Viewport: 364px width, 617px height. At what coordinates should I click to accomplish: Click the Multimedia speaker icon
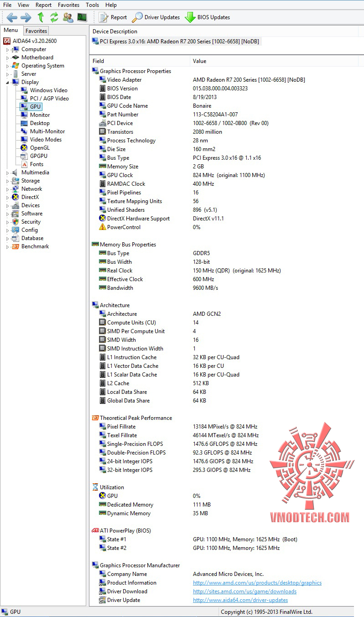(x=16, y=173)
